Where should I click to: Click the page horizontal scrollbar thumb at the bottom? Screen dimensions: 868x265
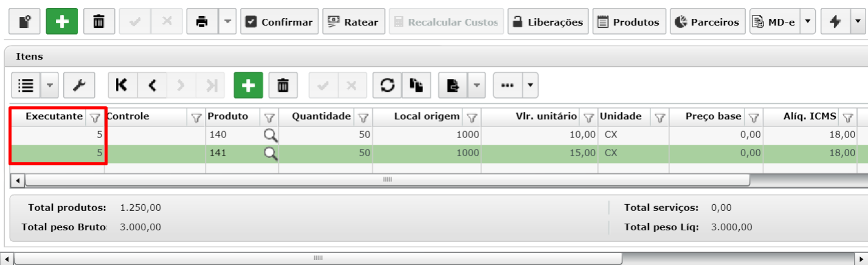(x=318, y=258)
